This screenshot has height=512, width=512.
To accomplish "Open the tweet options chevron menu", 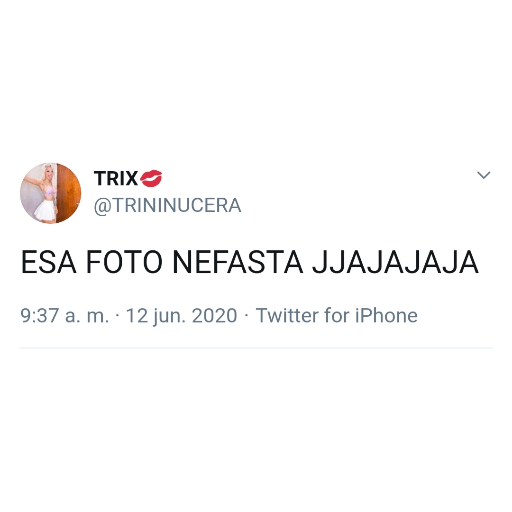I will point(483,175).
